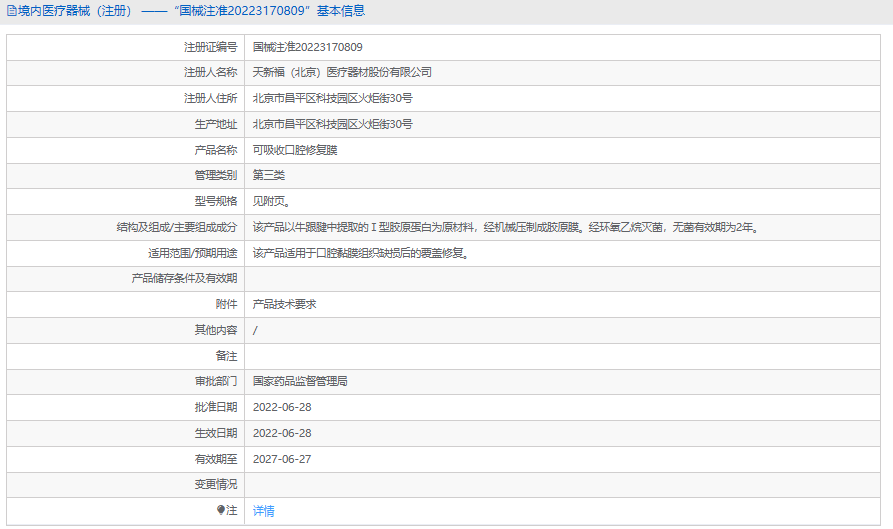Click the 产品名称 row label
The width and height of the screenshot is (893, 529).
[x=216, y=150]
